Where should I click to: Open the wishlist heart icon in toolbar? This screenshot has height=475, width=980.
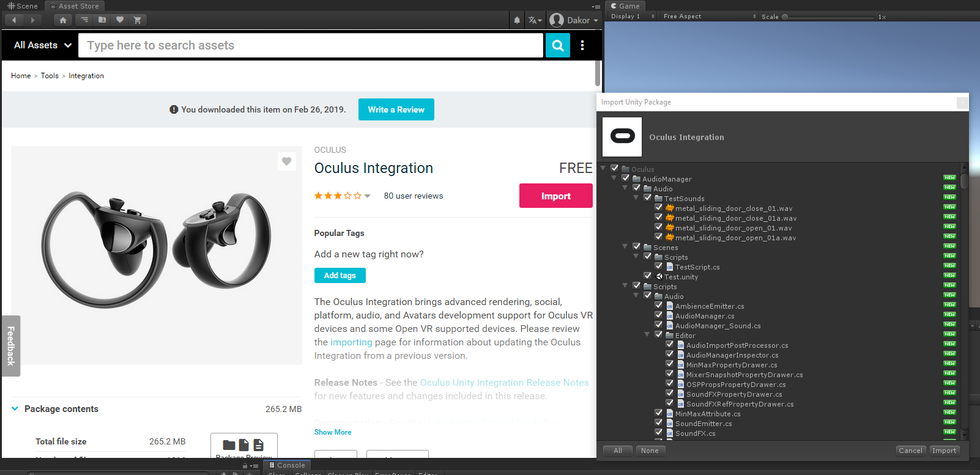click(120, 20)
